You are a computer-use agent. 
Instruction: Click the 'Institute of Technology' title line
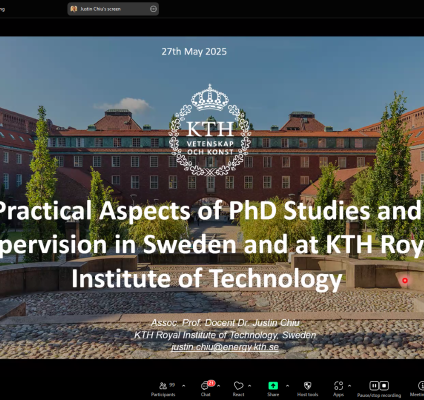click(207, 279)
